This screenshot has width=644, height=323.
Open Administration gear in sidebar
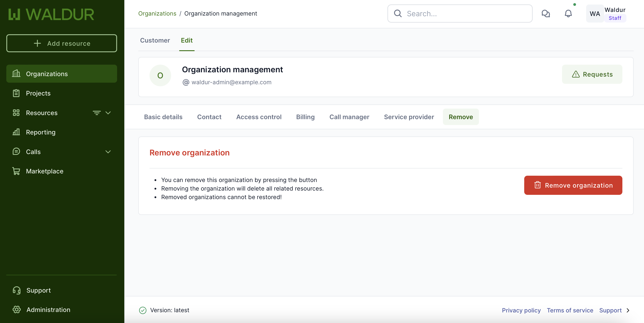coord(17,309)
